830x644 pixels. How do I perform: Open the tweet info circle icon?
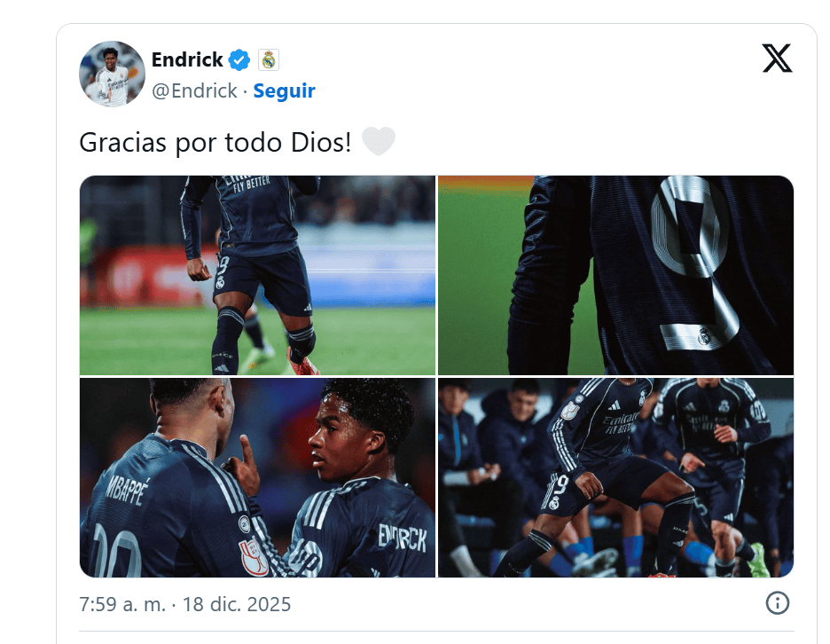[777, 602]
